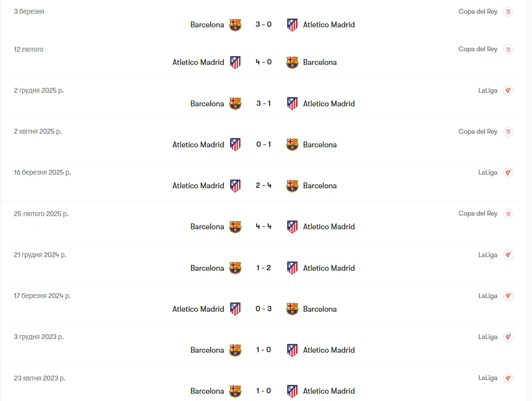Screen dimensions: 532x401
Task: Select the 1 - 2 score on 21 грудня 2024
Action: [263, 268]
